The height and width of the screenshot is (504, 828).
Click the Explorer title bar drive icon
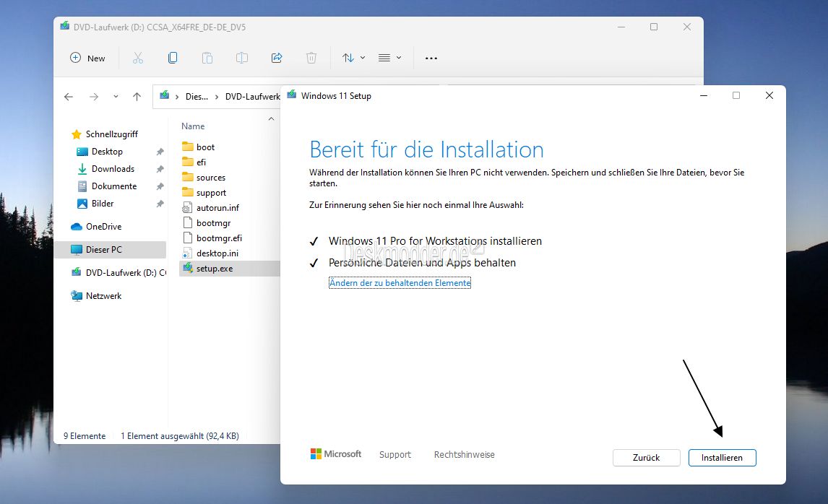tap(65, 26)
